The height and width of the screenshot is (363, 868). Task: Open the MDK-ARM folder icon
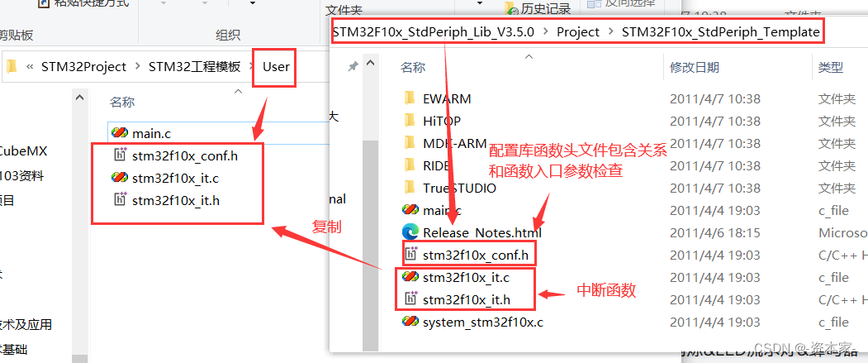[410, 144]
